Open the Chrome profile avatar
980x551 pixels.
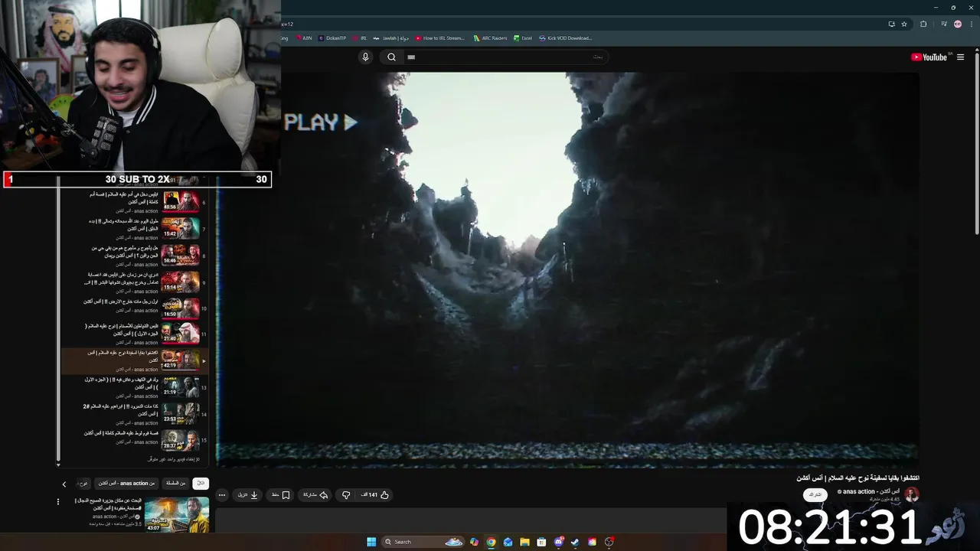958,24
